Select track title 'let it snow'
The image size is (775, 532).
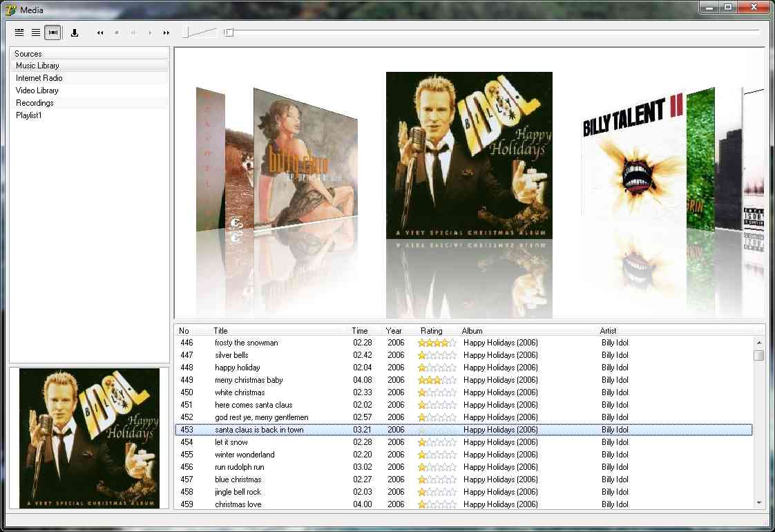click(x=231, y=442)
